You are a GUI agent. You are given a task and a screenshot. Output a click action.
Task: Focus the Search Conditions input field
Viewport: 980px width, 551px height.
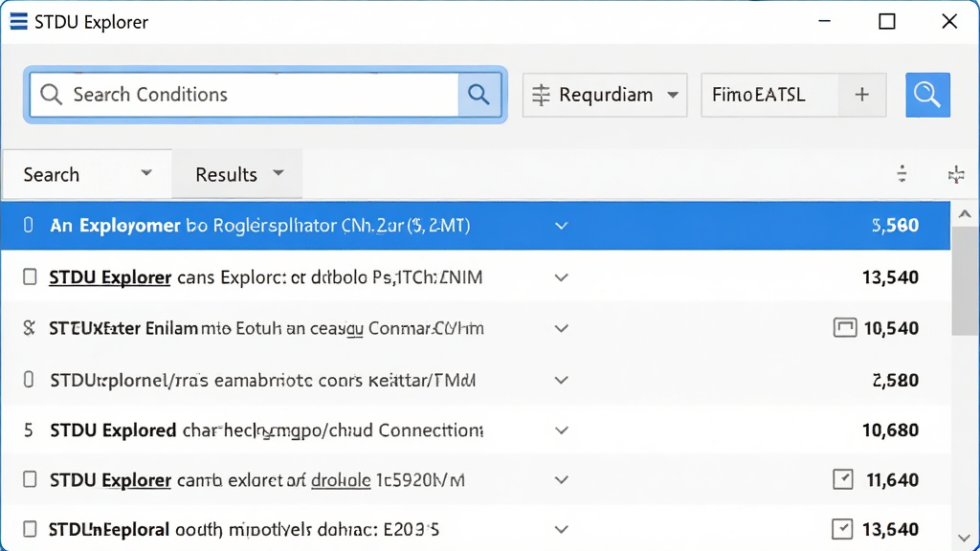tap(244, 95)
